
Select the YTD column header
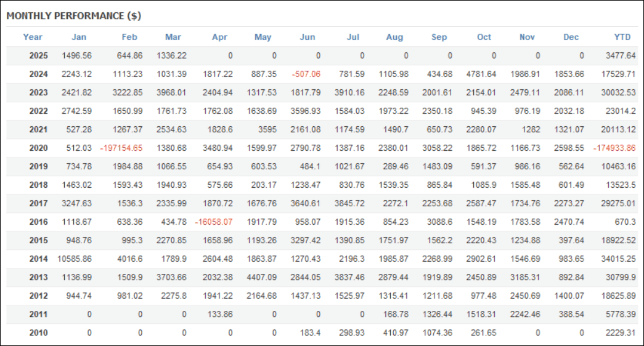622,37
